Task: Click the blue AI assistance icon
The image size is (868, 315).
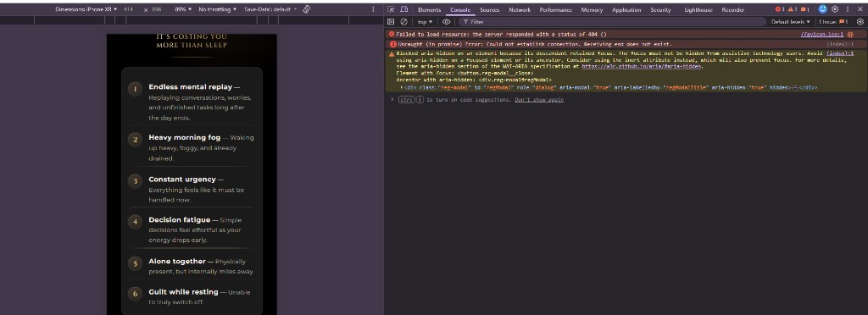Action: pos(822,9)
